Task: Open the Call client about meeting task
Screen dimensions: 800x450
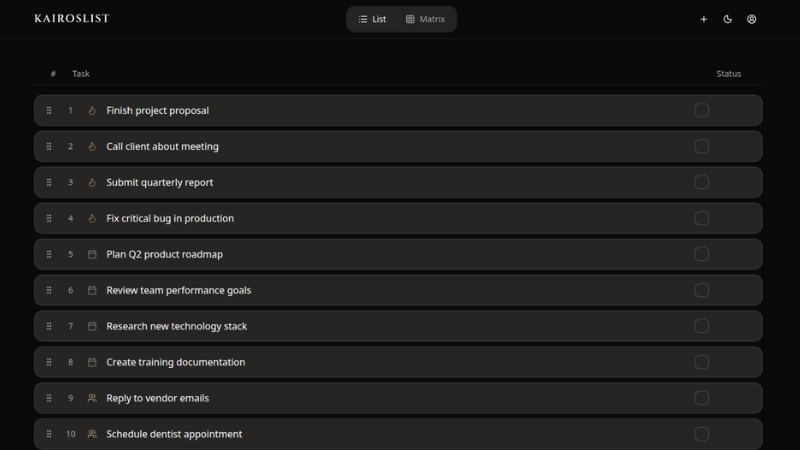Action: (162, 147)
